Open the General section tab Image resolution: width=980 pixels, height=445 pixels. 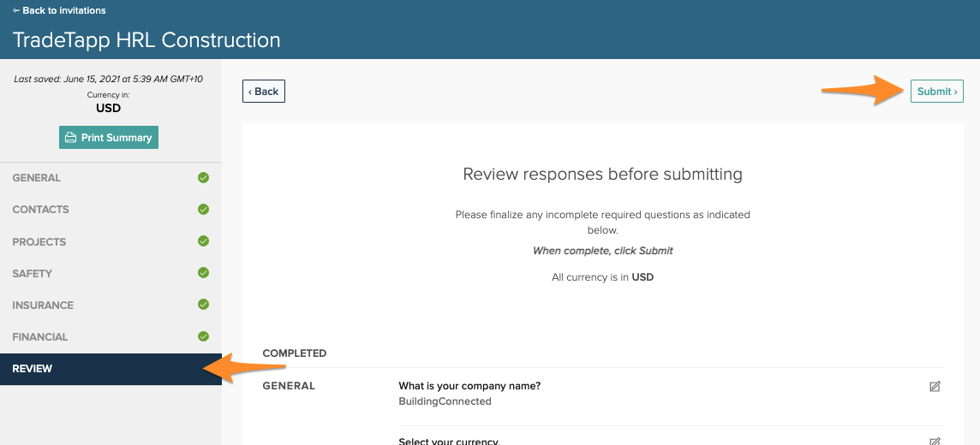[x=37, y=178]
